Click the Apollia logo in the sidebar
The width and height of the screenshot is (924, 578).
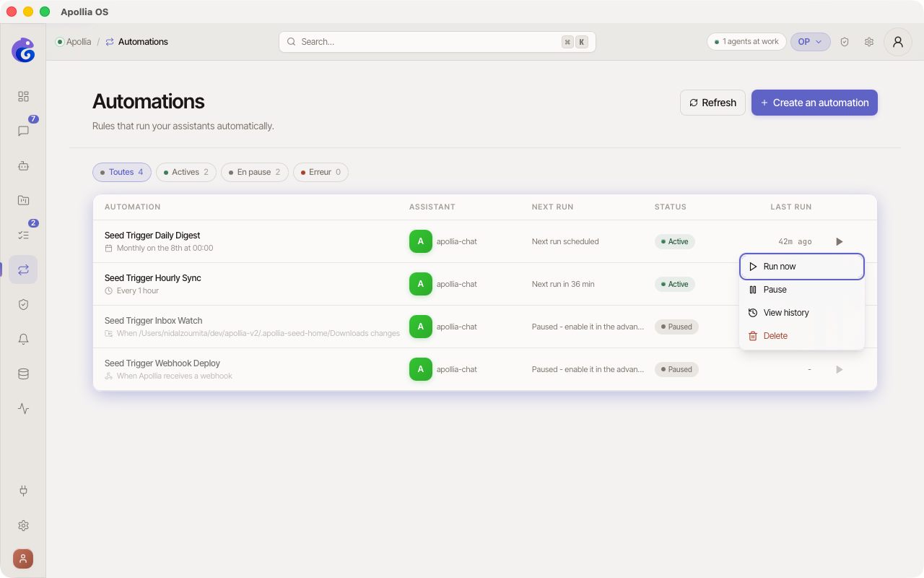[x=23, y=50]
